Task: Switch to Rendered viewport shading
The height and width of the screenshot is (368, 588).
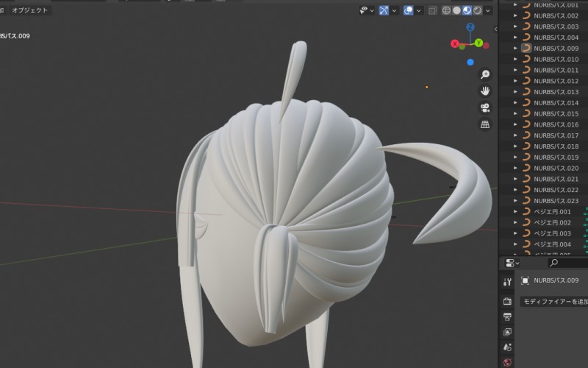Action: pos(477,10)
